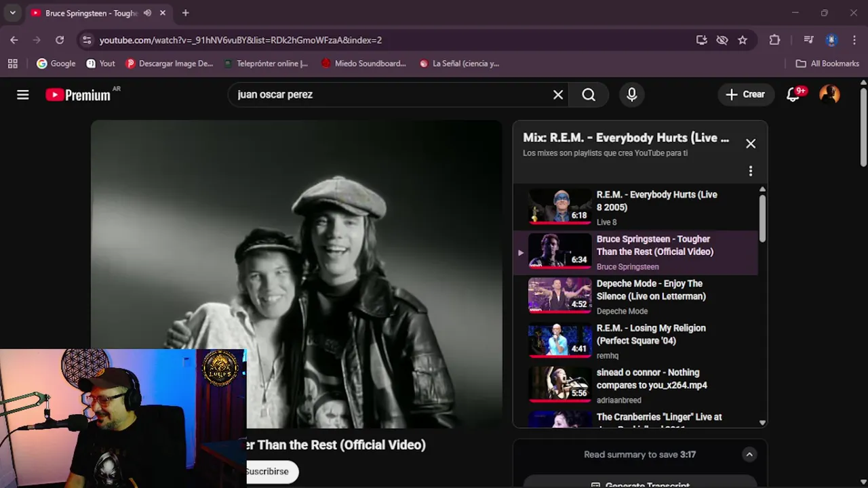Image resolution: width=868 pixels, height=488 pixels.
Task: Close the Mix playlist panel
Action: point(751,144)
